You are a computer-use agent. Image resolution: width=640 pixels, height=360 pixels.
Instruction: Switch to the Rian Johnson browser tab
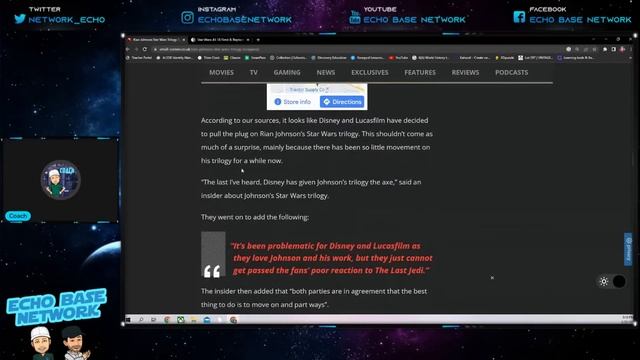[x=156, y=40]
